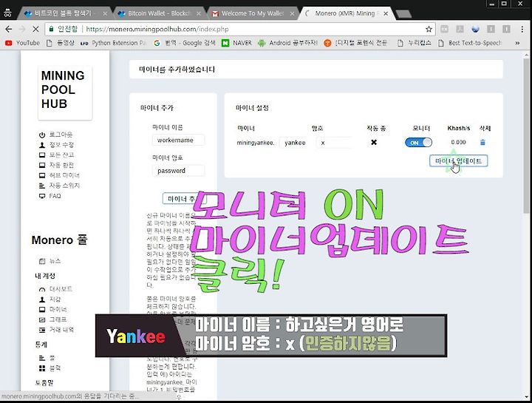
Task: Click the first extension icon after the star
Action: click(x=445, y=29)
